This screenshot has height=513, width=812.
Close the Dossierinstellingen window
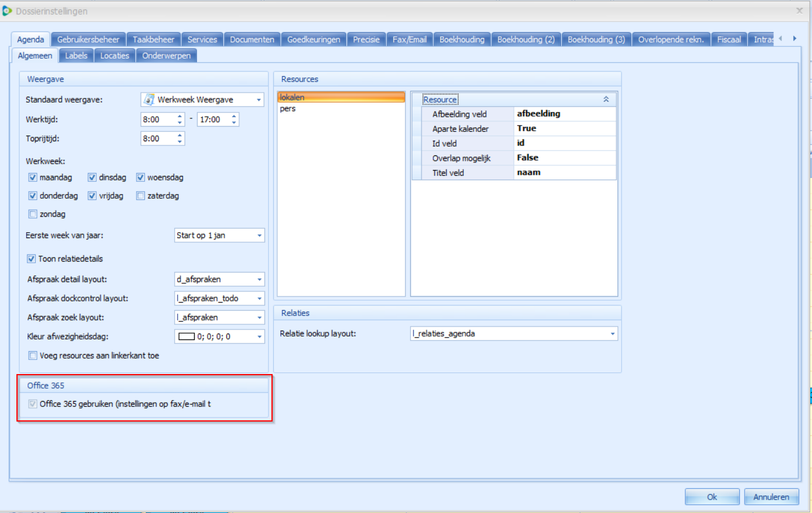pyautogui.click(x=800, y=11)
